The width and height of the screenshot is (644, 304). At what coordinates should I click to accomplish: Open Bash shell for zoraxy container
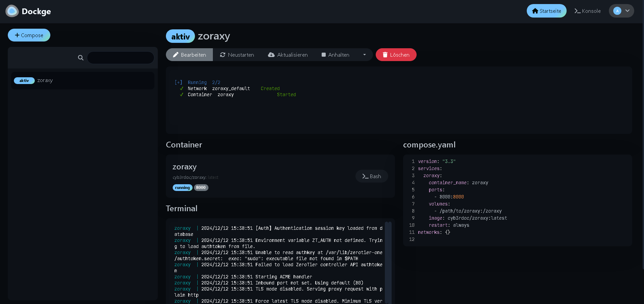(372, 176)
